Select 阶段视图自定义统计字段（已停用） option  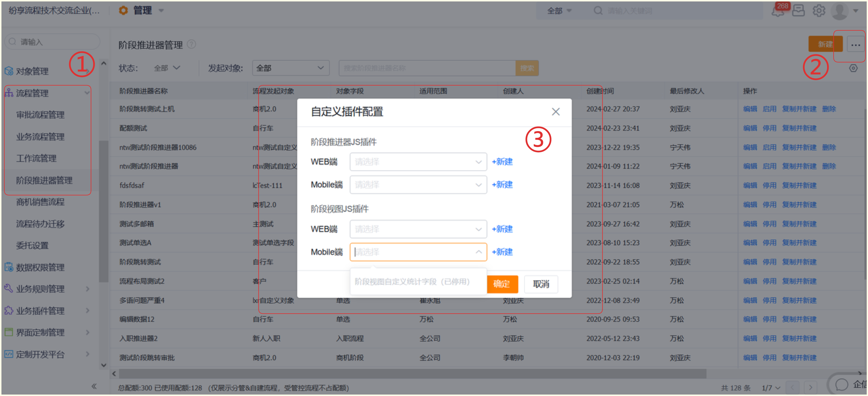pyautogui.click(x=418, y=281)
